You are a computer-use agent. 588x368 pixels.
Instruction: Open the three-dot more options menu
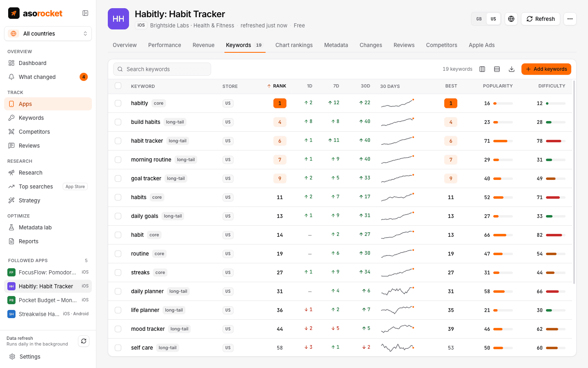570,19
